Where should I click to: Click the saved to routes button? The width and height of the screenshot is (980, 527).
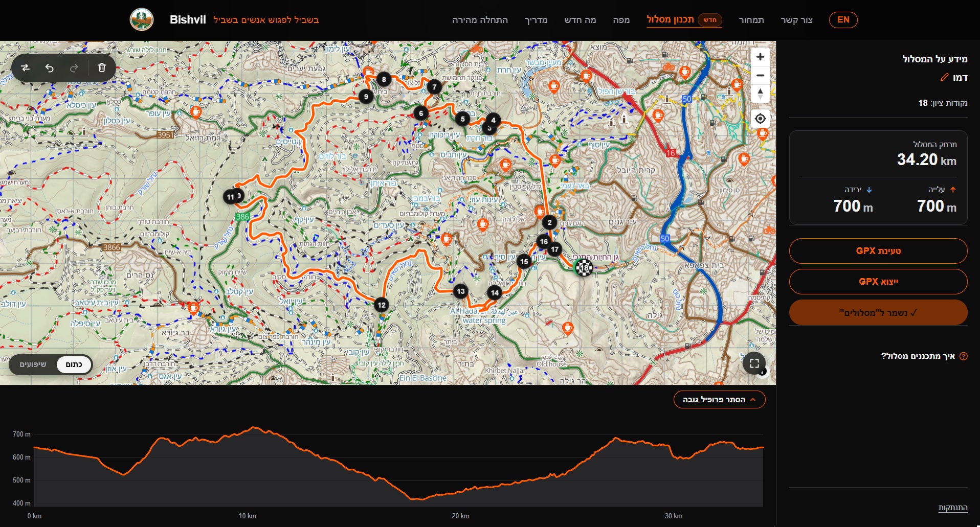tap(878, 312)
